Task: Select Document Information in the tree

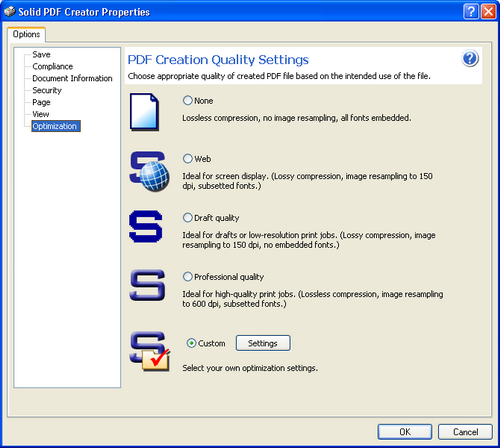Action: pos(72,78)
